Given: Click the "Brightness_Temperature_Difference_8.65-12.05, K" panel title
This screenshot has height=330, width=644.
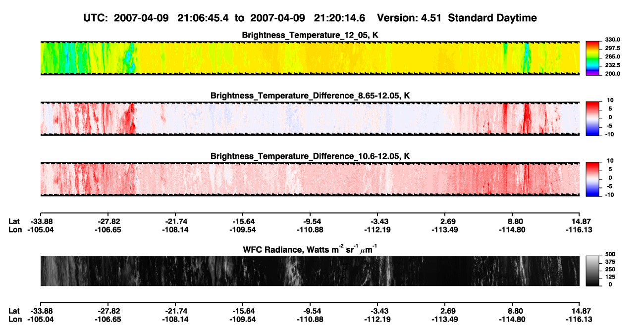Looking at the screenshot, I should click(x=311, y=95).
